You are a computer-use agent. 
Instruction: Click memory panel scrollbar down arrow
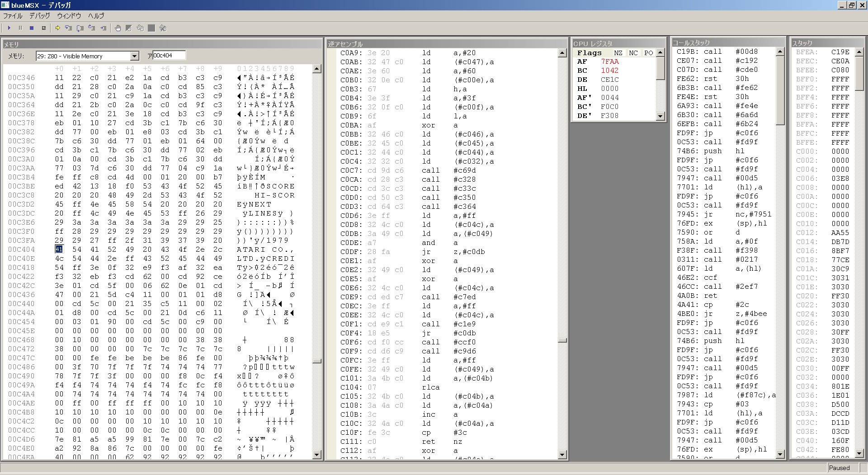pos(317,455)
